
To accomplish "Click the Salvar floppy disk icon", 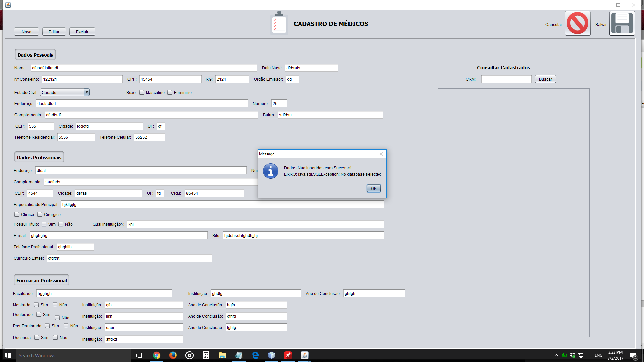I will (x=622, y=23).
